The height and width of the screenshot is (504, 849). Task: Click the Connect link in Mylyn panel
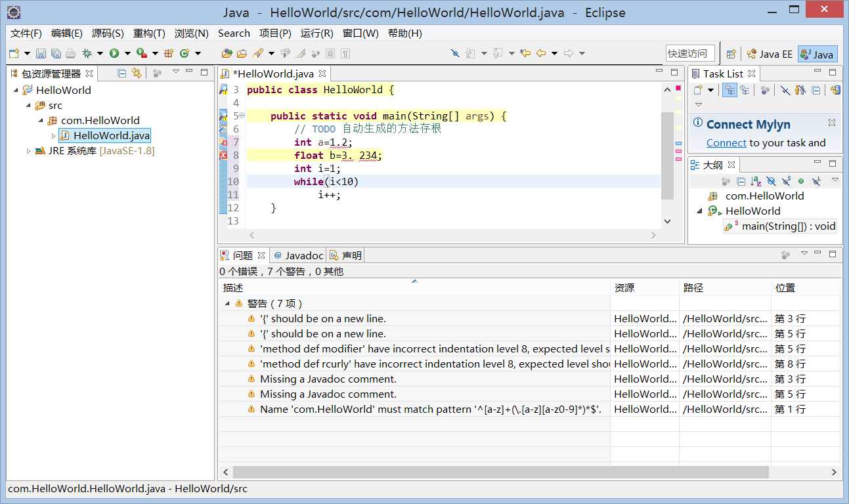point(726,142)
